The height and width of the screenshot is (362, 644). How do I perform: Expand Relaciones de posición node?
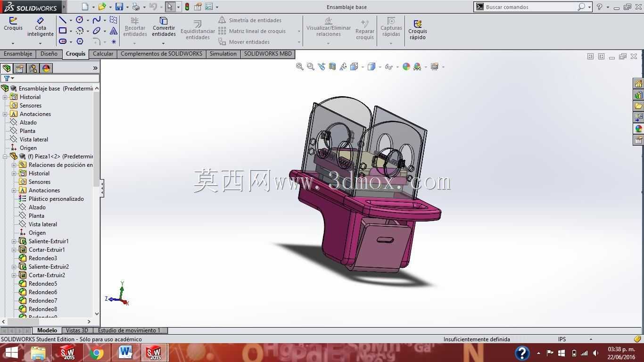click(x=14, y=165)
